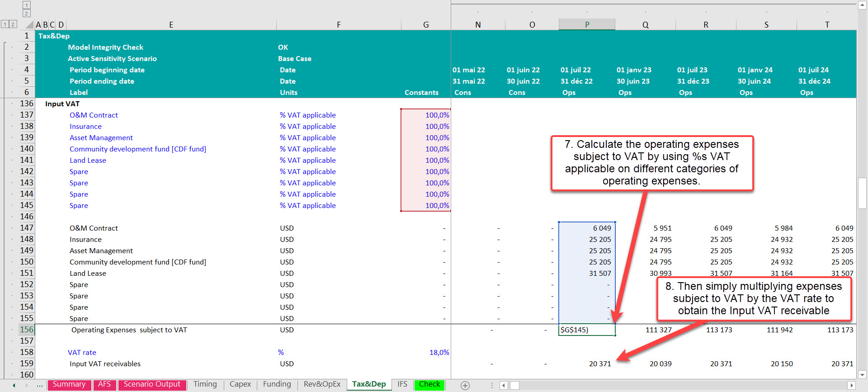Click the 'Constants' column label
The image size is (868, 392).
pyautogui.click(x=421, y=92)
